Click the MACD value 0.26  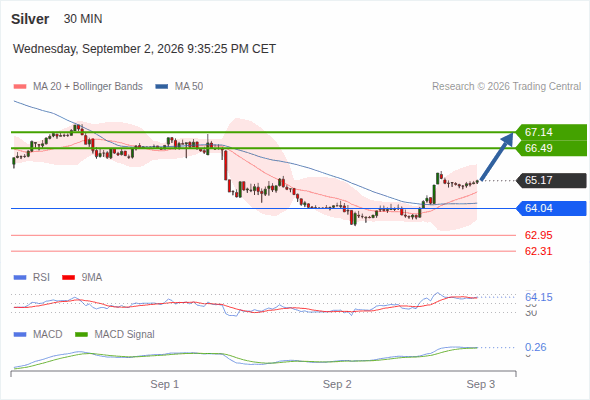535,347
